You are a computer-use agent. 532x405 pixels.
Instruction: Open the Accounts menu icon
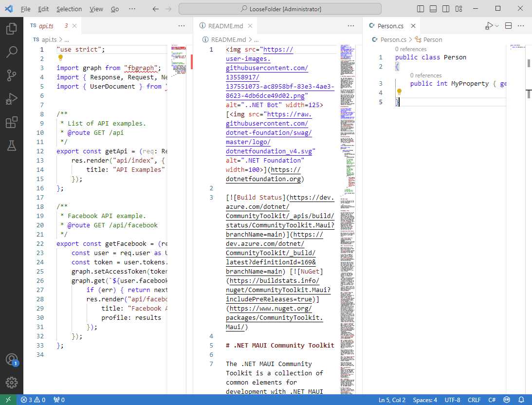click(12, 360)
